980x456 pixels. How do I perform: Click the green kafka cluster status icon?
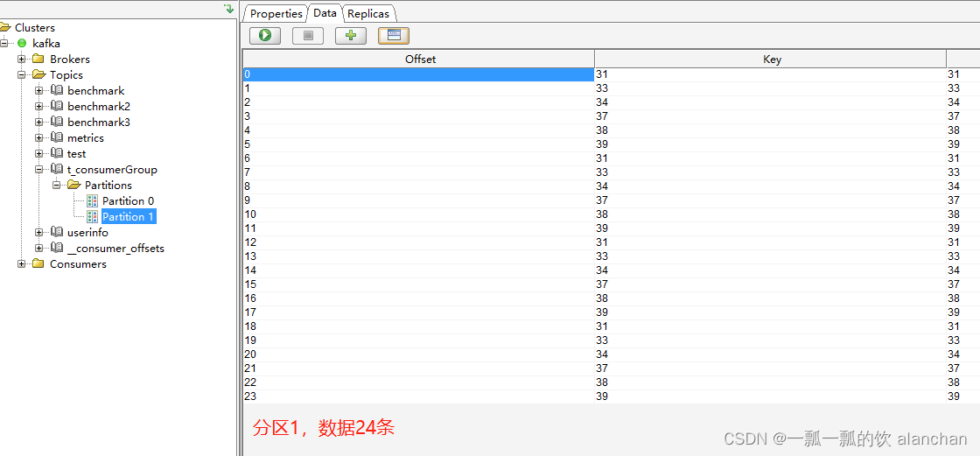tap(22, 43)
